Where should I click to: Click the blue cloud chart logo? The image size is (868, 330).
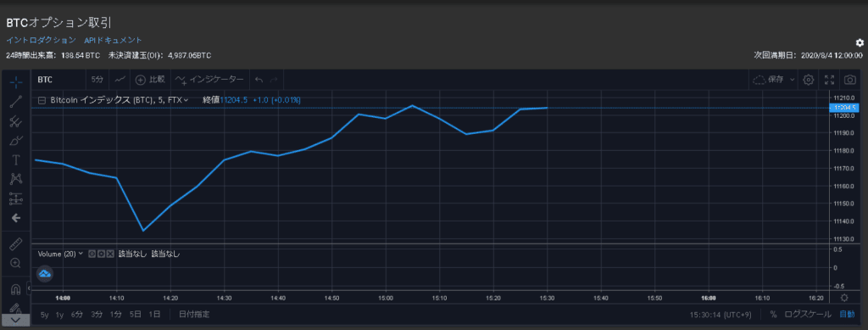pos(45,273)
